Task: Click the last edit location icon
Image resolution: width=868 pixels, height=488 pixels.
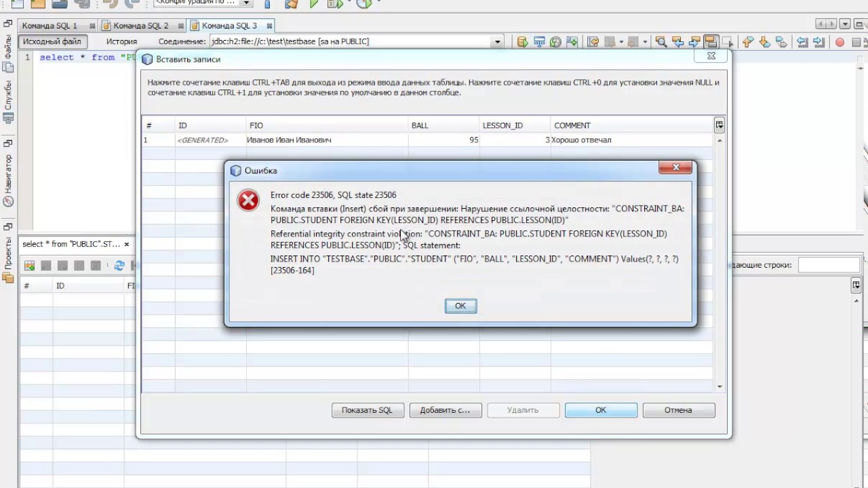Action: pos(593,42)
